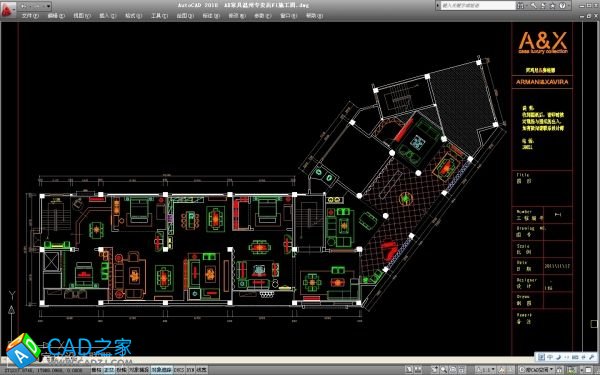Click the SteeringWheels icon in status bar

click(453, 370)
